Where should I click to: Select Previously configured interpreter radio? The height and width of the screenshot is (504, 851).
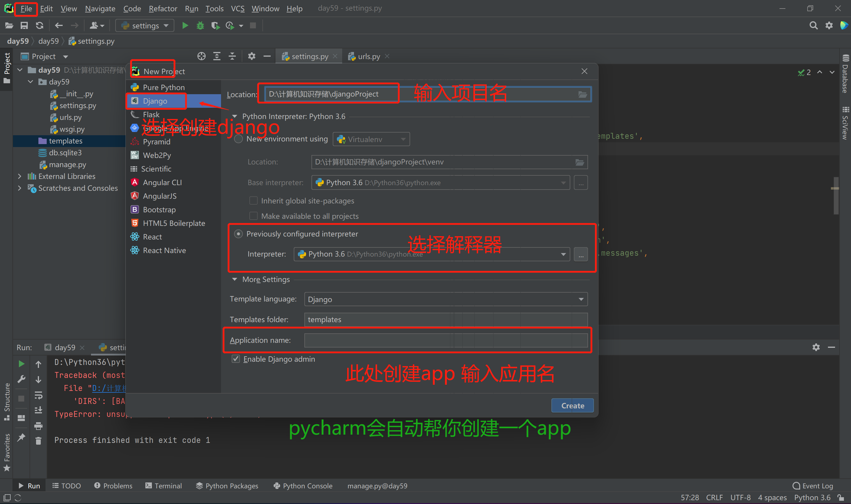point(238,234)
